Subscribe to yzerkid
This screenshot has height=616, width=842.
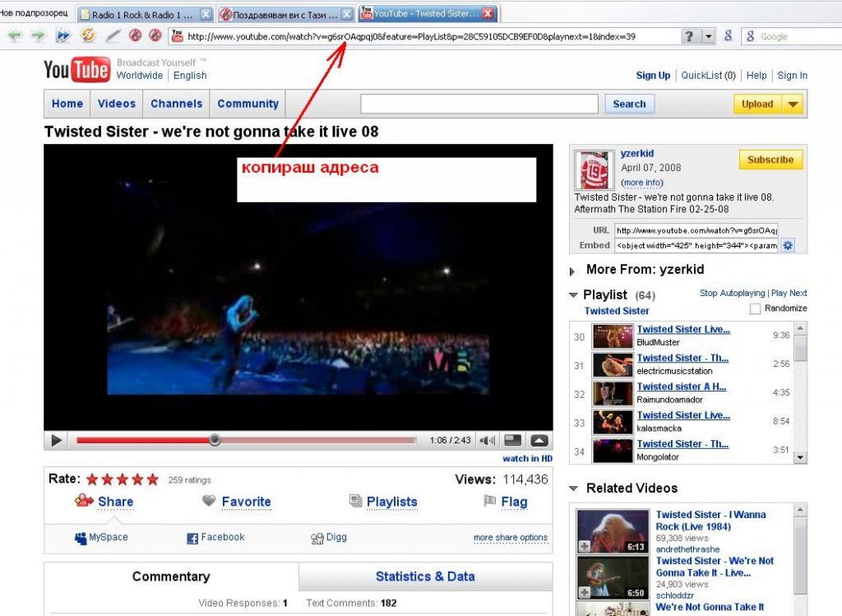pyautogui.click(x=770, y=160)
